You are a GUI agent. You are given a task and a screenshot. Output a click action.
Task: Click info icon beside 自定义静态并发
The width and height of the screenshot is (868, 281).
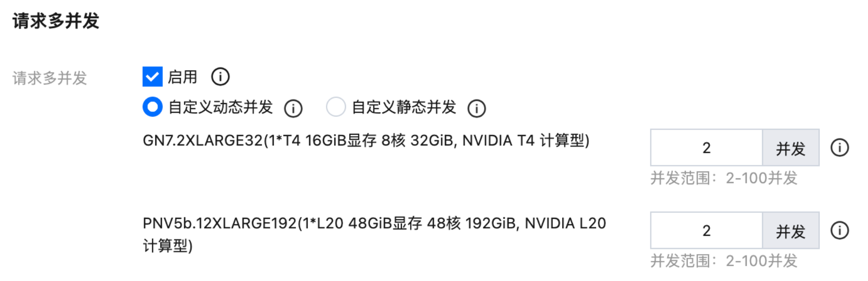click(x=477, y=108)
